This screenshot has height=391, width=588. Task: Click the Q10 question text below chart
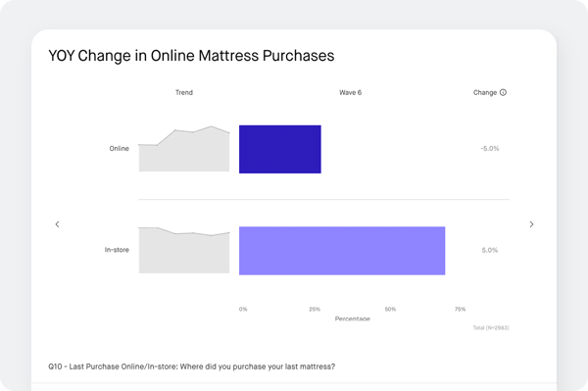[192, 367]
